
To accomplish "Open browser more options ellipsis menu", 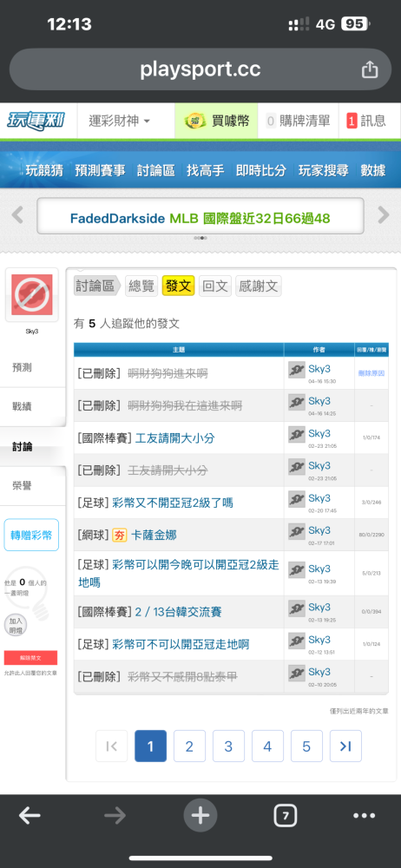I will (x=364, y=815).
